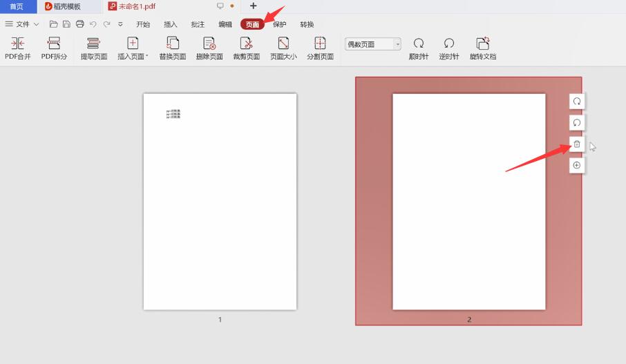Viewport: 626px width, 364px height.
Task: Switch to the 编辑 ribbon tab
Action: tap(225, 24)
